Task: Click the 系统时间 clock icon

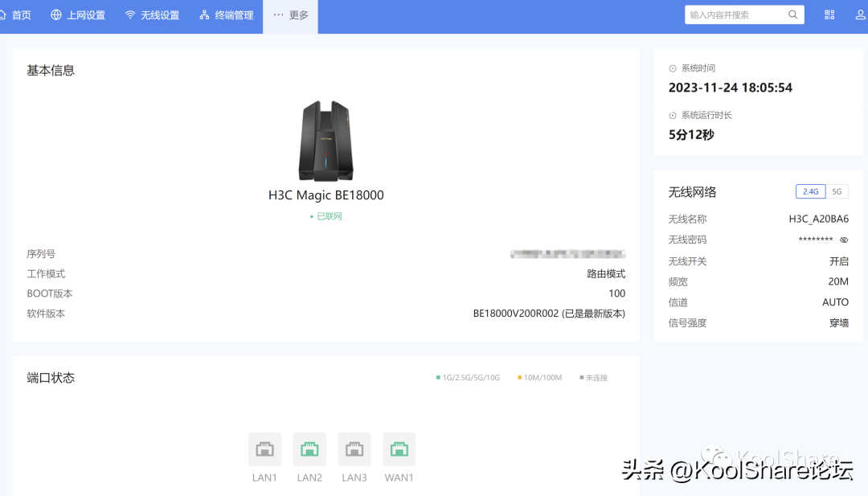Action: point(673,68)
